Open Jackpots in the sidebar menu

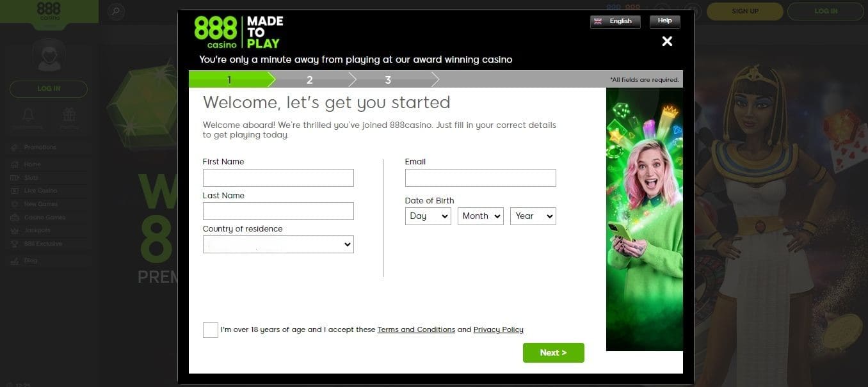37,230
